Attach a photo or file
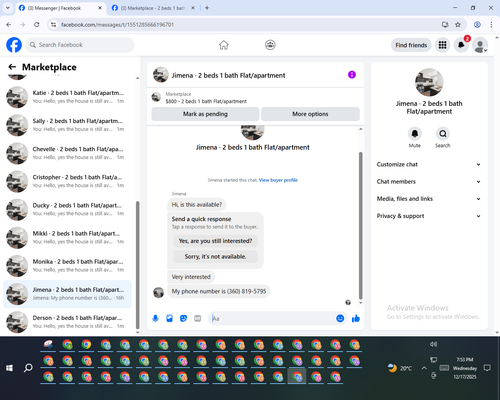Image resolution: width=500 pixels, height=400 pixels. (169, 318)
